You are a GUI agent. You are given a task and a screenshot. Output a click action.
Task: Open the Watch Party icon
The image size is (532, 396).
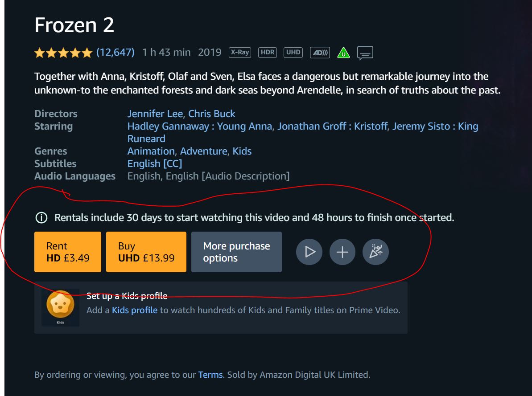[x=375, y=252]
